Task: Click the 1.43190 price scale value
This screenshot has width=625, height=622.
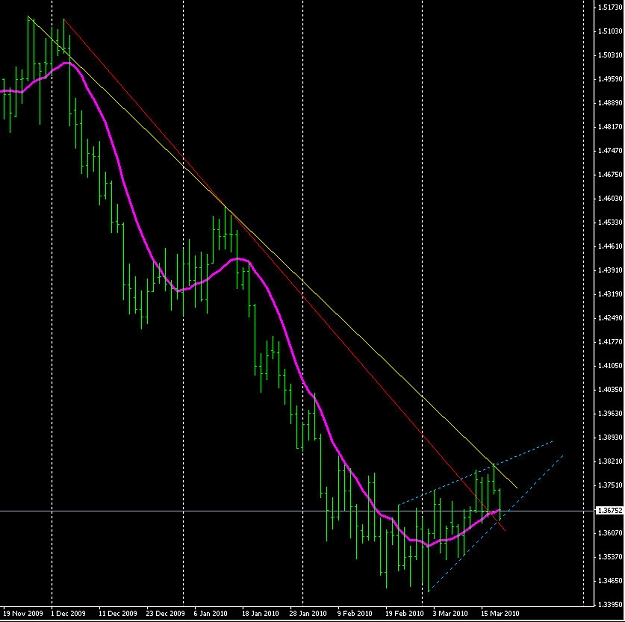Action: (610, 294)
